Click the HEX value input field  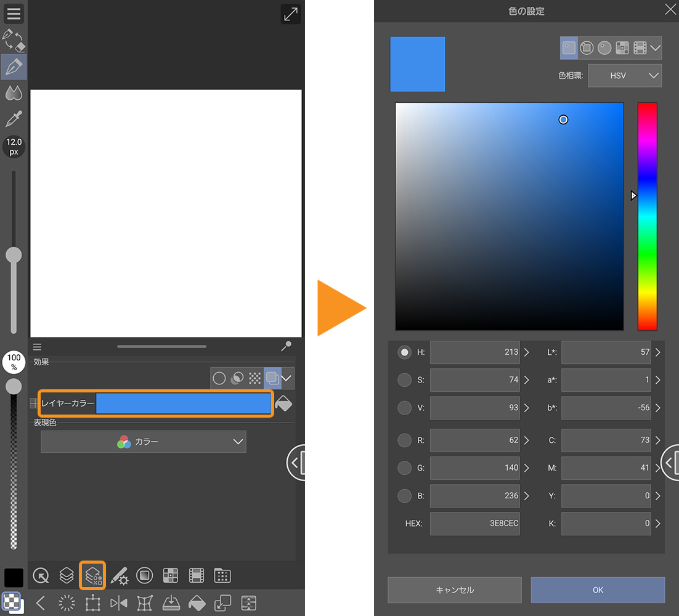(x=474, y=524)
